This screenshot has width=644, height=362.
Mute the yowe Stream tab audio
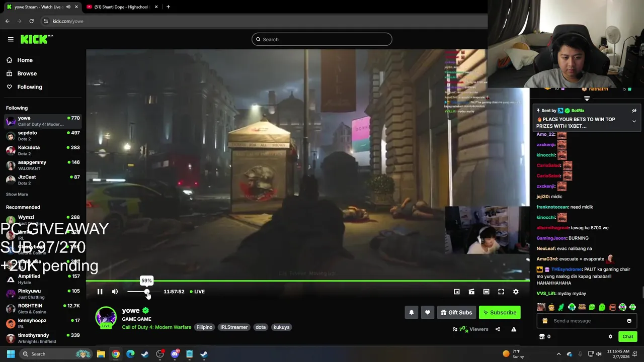68,7
